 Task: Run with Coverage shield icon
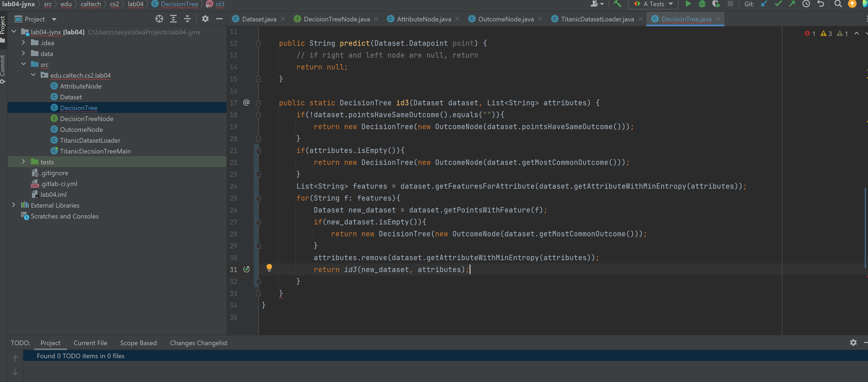click(x=716, y=4)
